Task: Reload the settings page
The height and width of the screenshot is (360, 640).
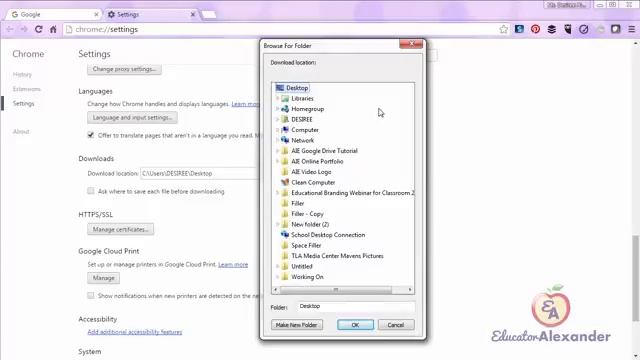Action: 38,29
